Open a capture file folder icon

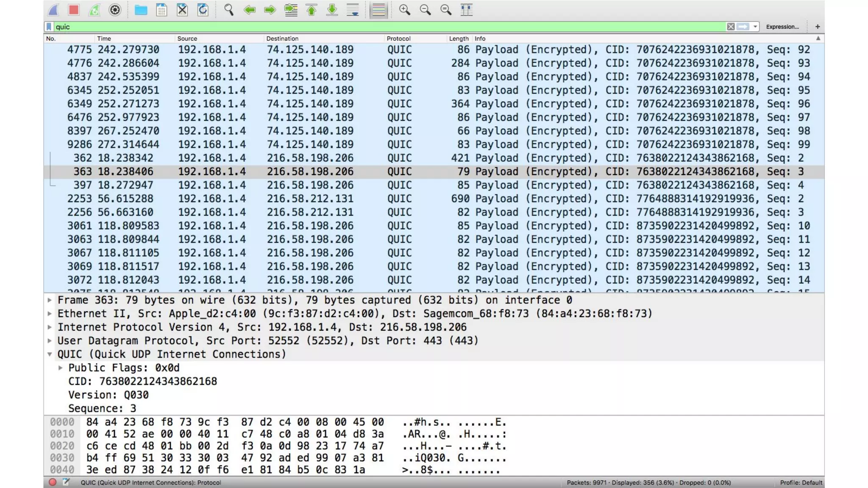141,10
